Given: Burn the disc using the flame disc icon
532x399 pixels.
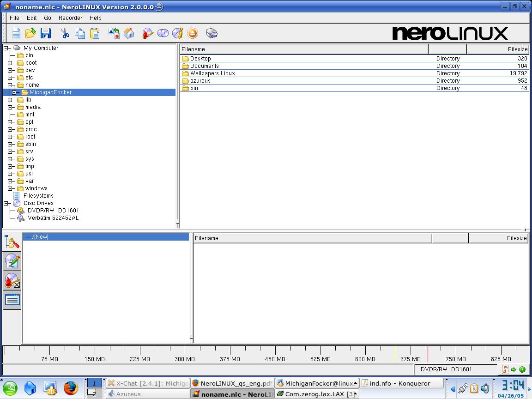Looking at the screenshot, I should click(148, 33).
